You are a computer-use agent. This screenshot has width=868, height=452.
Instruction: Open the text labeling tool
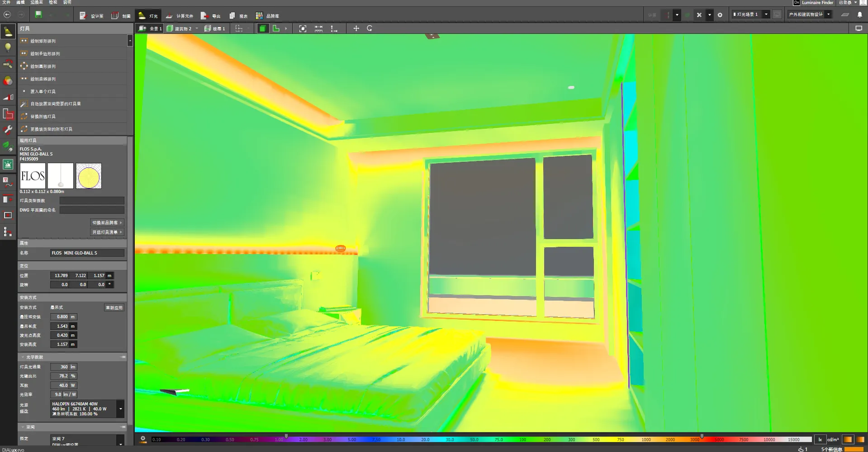8,182
